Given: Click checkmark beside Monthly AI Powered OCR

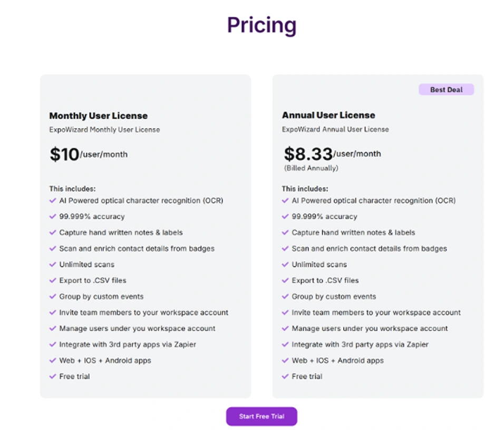Looking at the screenshot, I should coord(53,201).
